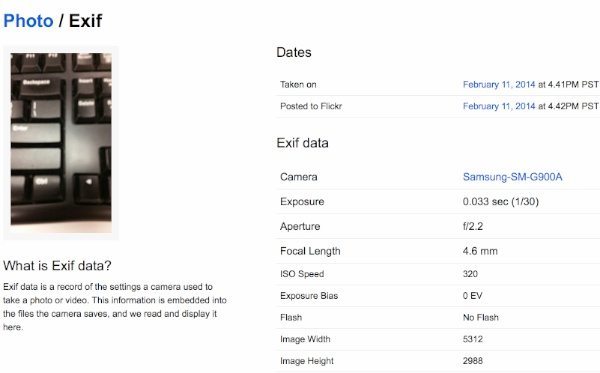Screen dimensions: 600x373
Task: Click the Image Height value 2988
Action: 473,360
